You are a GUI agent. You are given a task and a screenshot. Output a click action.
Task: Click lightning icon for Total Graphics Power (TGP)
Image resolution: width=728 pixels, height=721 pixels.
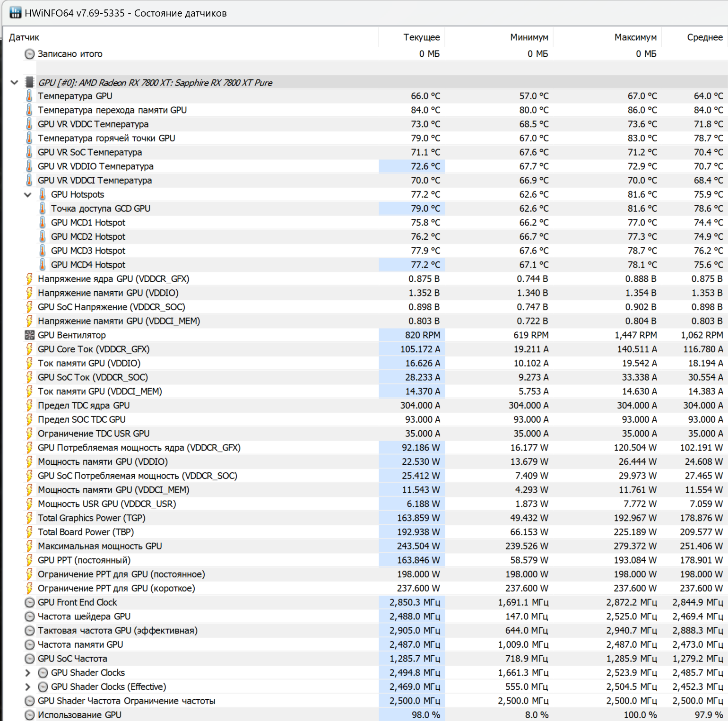[x=29, y=518]
